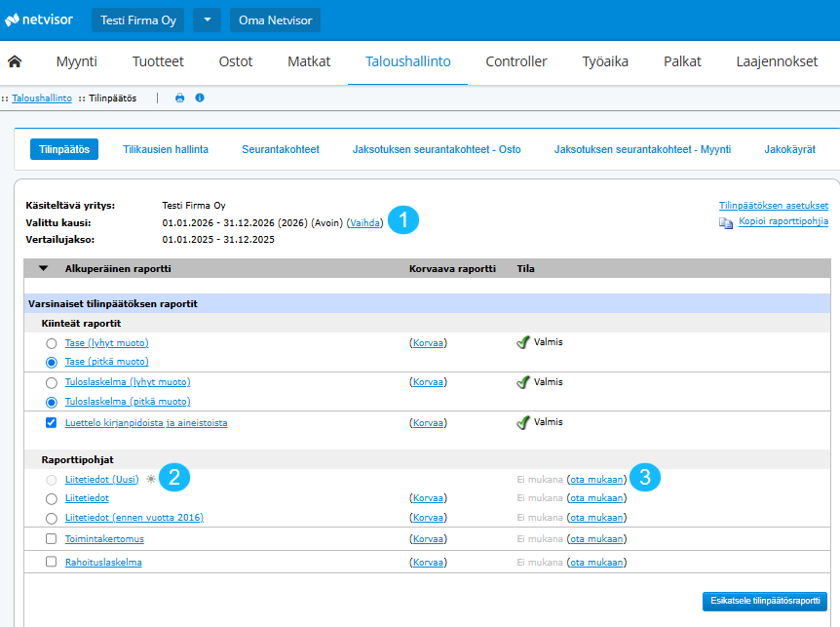Click the copy report templates icon
This screenshot has width=840, height=627.
click(726, 222)
